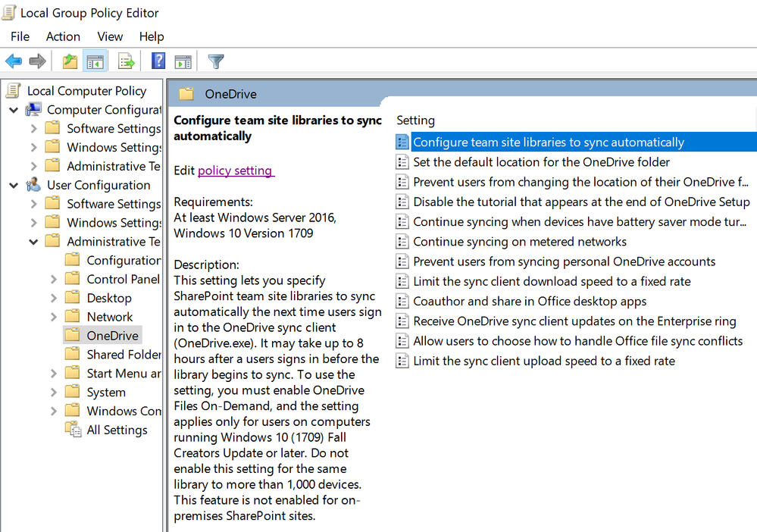
Task: Select the System tree item
Action: coord(106,392)
